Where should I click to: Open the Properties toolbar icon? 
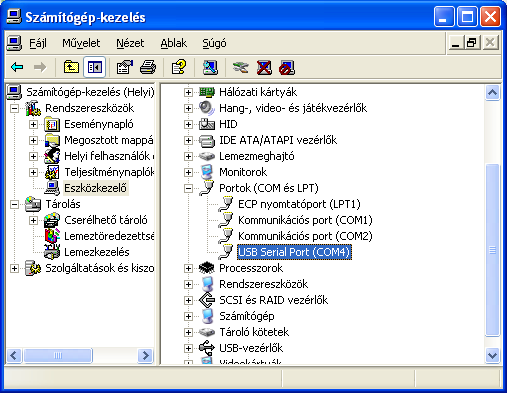[125, 67]
